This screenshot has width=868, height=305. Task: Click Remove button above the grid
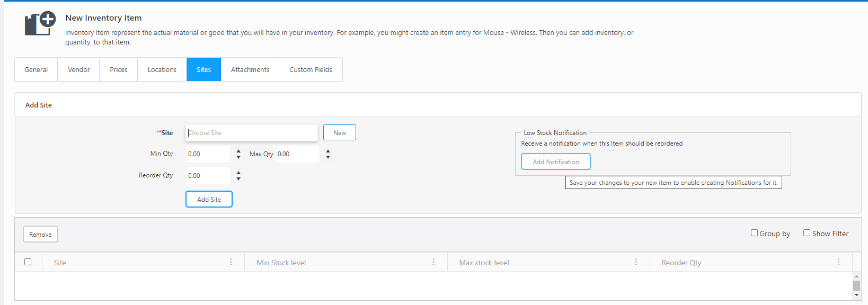(x=40, y=235)
